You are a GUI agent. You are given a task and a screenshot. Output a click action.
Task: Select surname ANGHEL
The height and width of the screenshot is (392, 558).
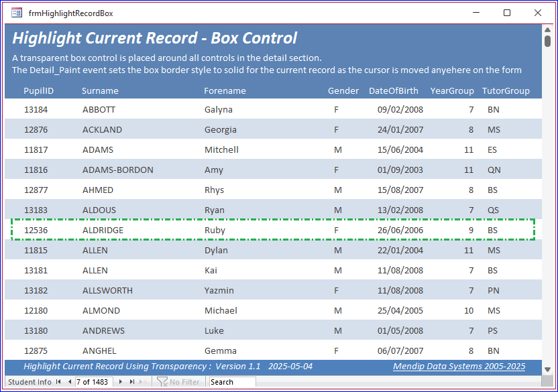pos(99,350)
